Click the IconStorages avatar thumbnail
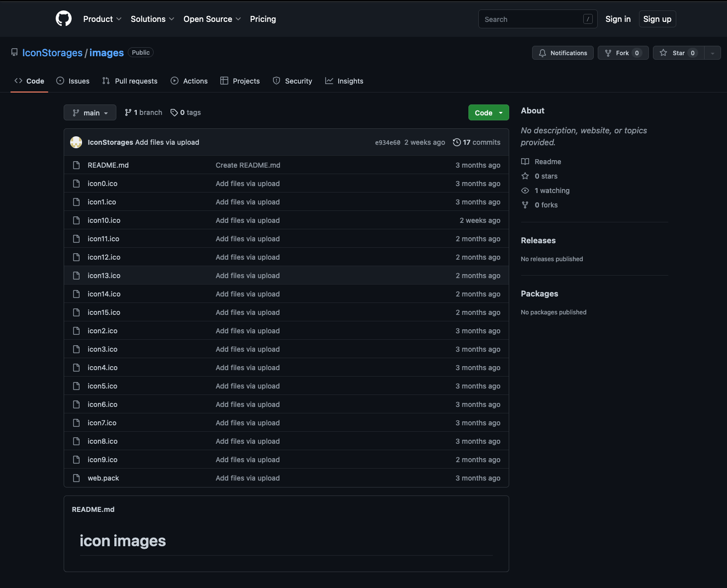Screen dimensions: 727x588 [x=76, y=142]
